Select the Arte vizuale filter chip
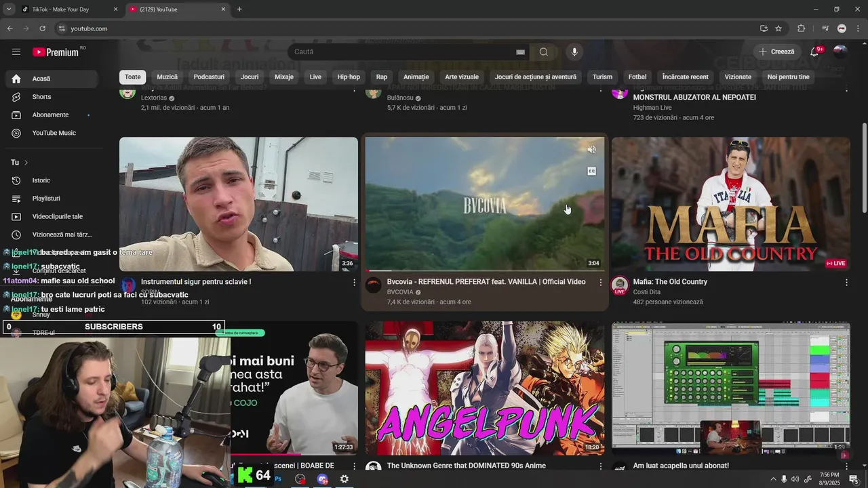 point(462,77)
